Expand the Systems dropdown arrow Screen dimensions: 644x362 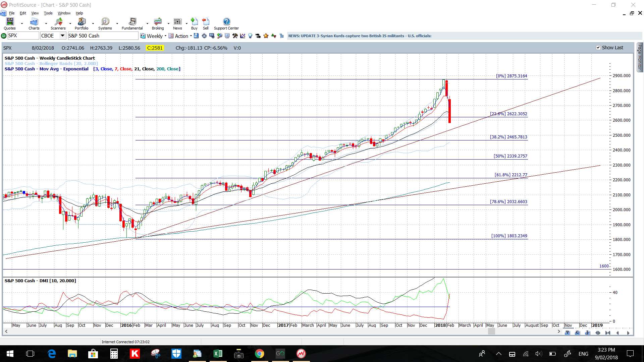[117, 23]
